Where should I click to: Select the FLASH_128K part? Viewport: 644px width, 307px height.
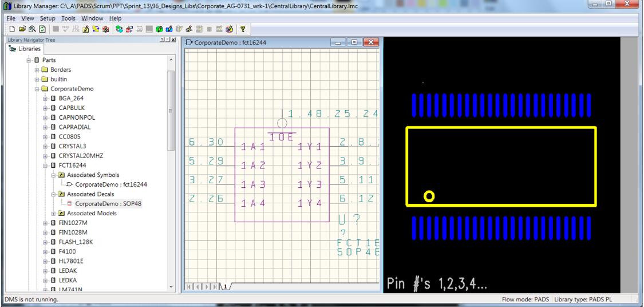pos(76,242)
